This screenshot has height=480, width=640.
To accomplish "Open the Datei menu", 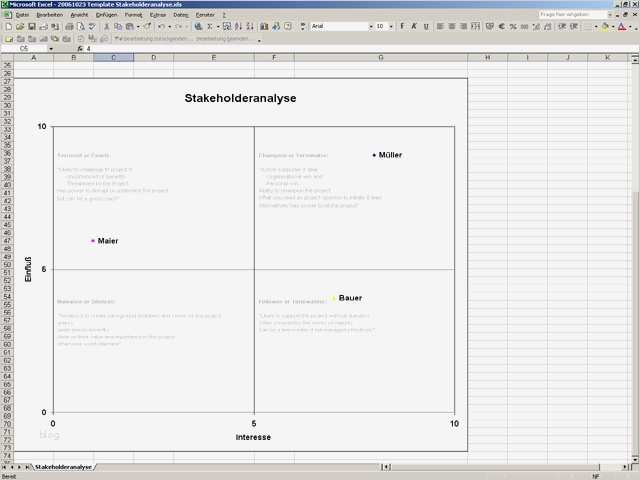I will tap(22, 15).
